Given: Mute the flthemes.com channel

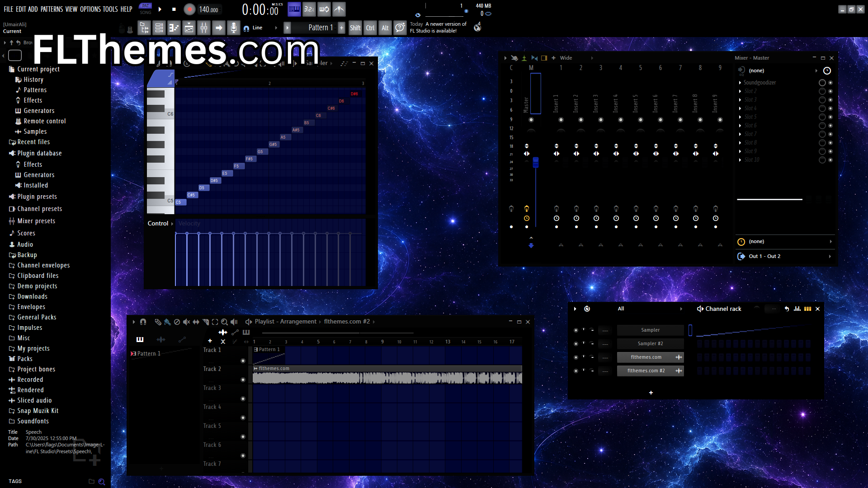Looking at the screenshot, I should [576, 357].
